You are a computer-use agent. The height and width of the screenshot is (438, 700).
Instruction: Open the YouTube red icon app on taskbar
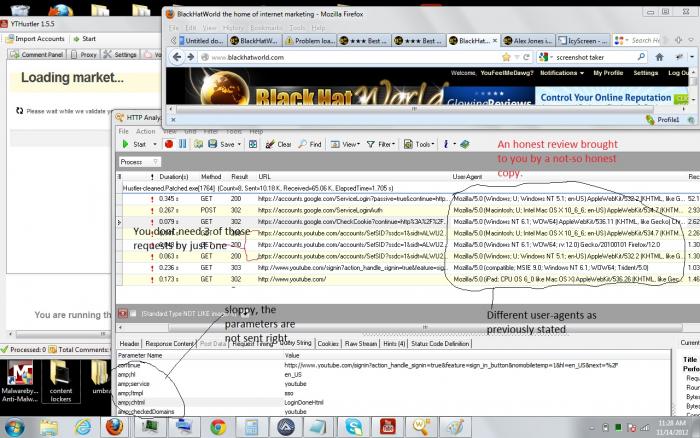pyautogui.click(x=388, y=427)
